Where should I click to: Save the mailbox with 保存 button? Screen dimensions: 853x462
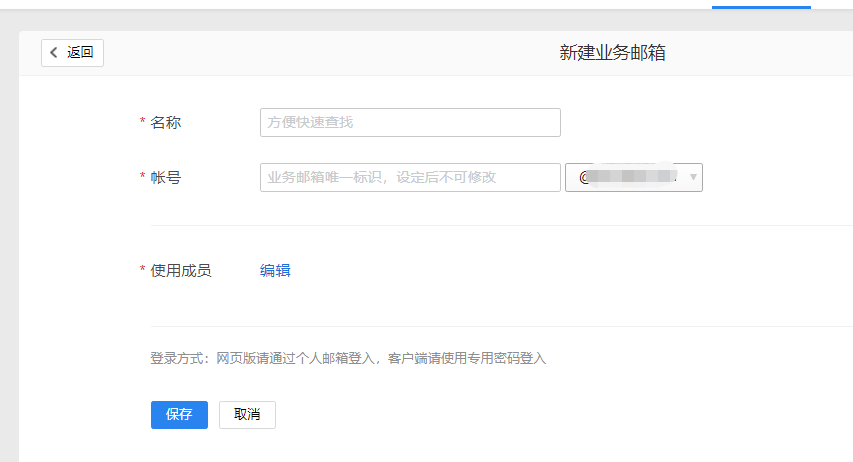pos(179,415)
